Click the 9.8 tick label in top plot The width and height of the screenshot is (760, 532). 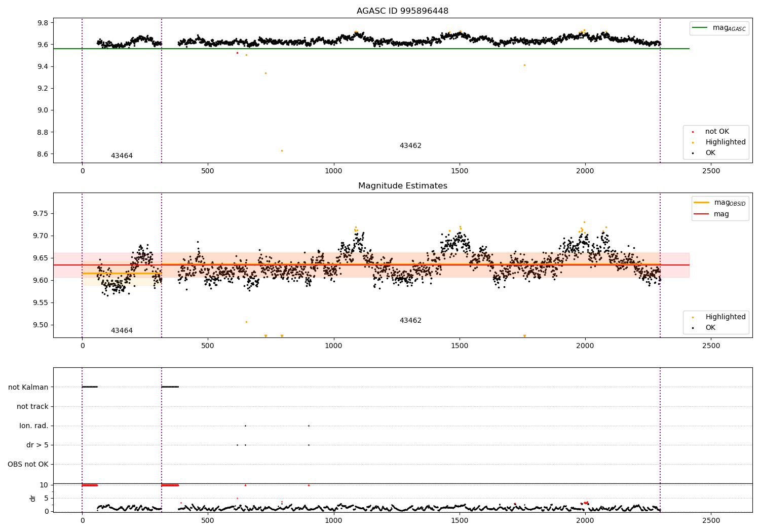click(x=43, y=23)
